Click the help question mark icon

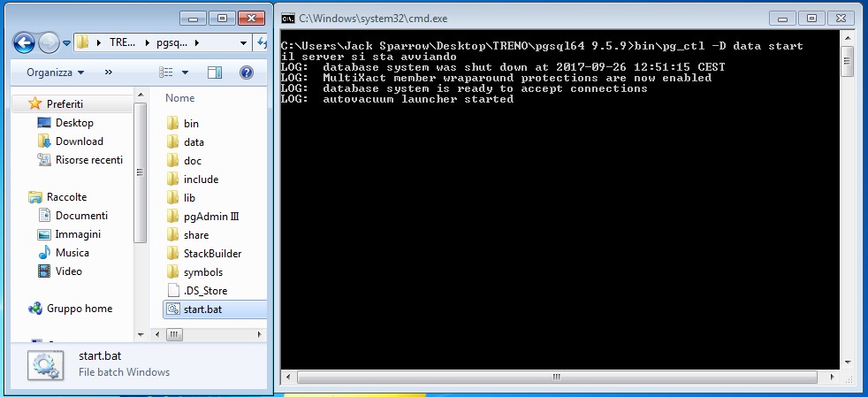pyautogui.click(x=247, y=73)
